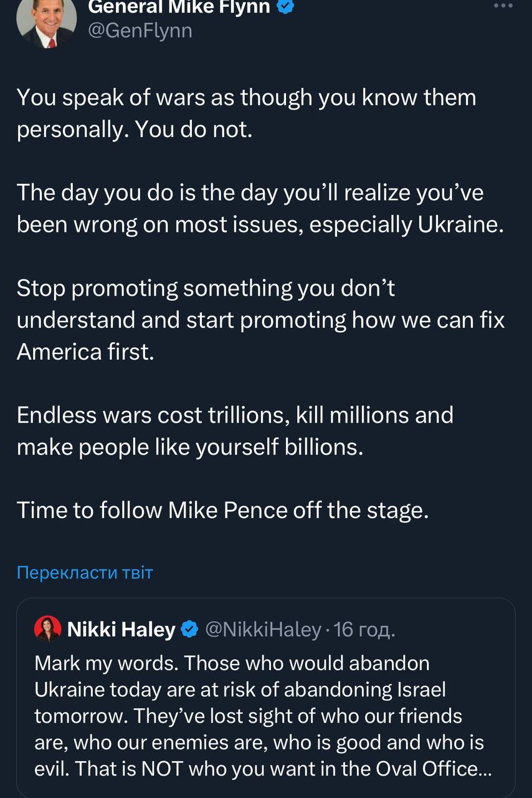Open the @NikkiHaley handle
Viewport: 532px width, 798px height.
click(263, 630)
